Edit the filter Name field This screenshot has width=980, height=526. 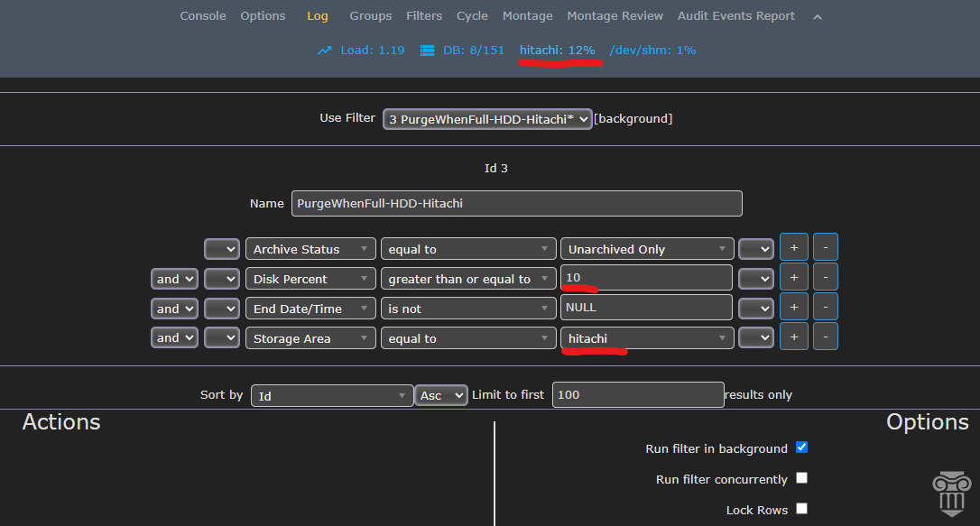[x=517, y=204]
